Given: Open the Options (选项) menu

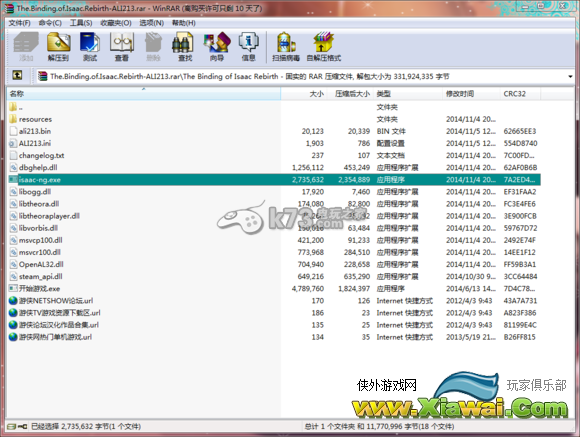Looking at the screenshot, I should click(x=152, y=23).
